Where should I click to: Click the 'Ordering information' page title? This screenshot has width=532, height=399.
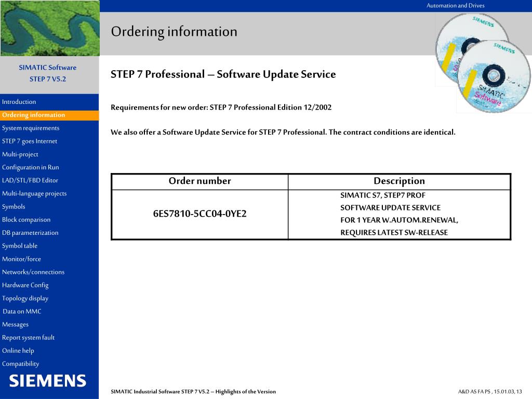pos(174,32)
